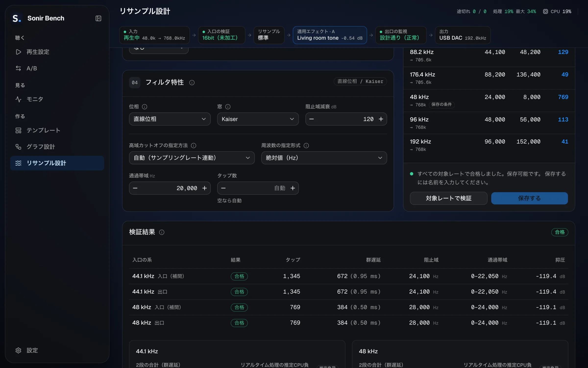Open the 絶対値(Hz) dropdown

tap(324, 158)
